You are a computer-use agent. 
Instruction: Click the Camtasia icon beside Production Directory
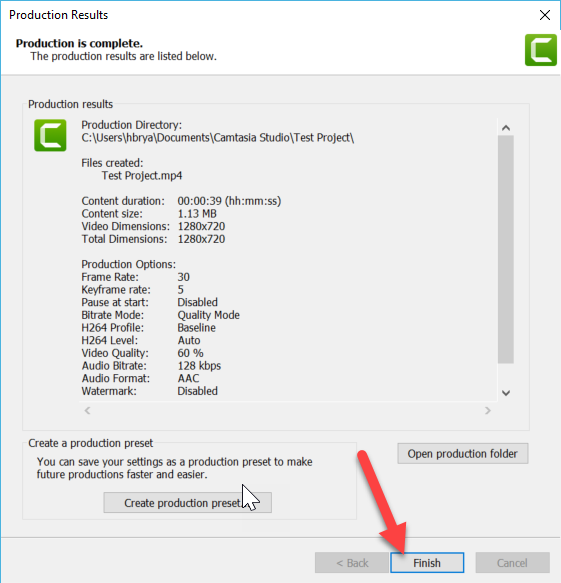(x=50, y=135)
